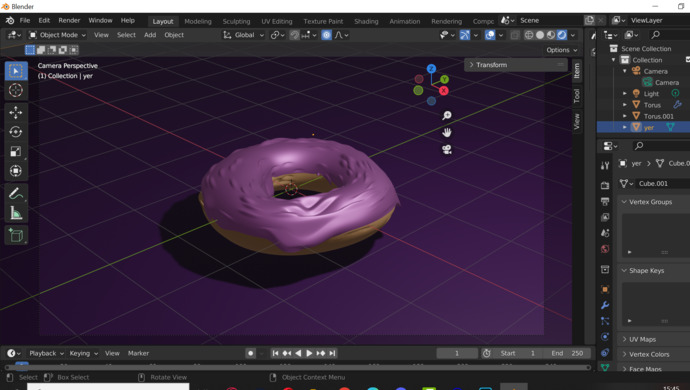Open Object Data green triangle tab

pyautogui.click(x=605, y=367)
